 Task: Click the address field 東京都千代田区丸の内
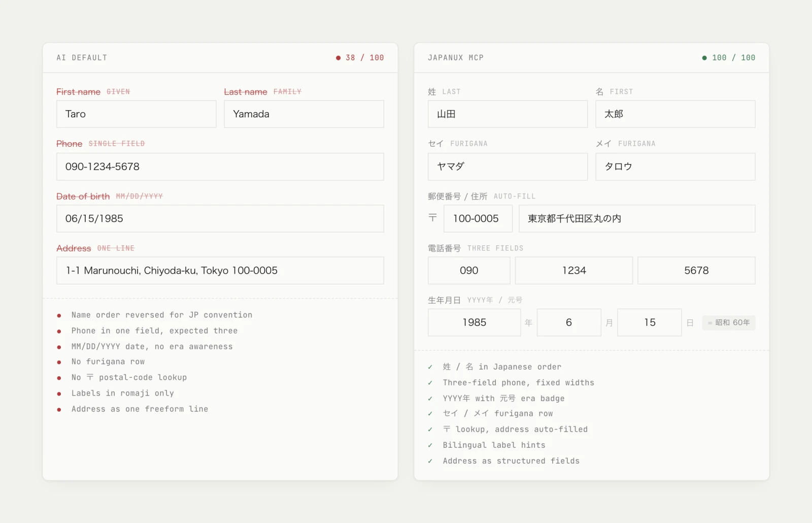637,218
